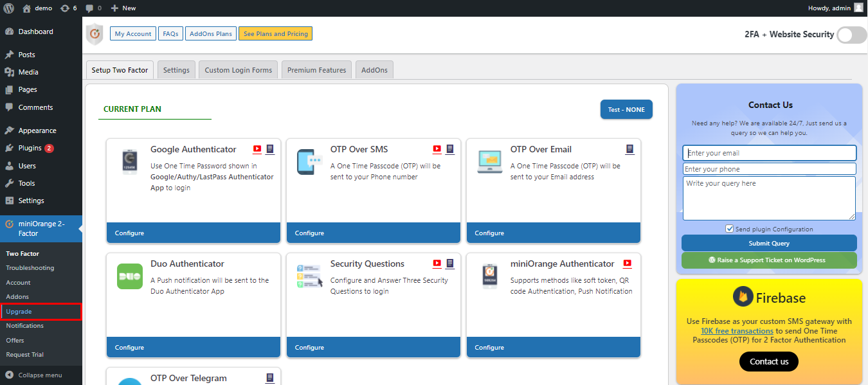
Task: Click the Enter your email field
Action: coord(769,153)
